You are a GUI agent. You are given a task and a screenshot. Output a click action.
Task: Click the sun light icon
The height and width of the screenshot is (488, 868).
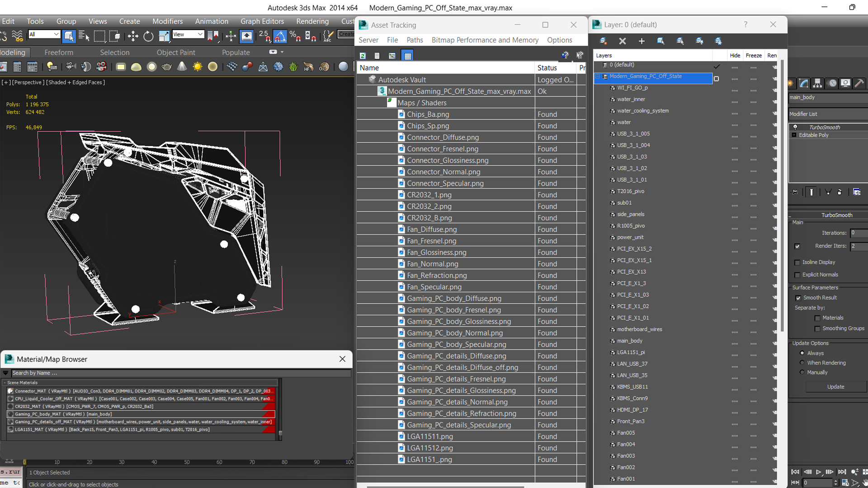click(197, 67)
